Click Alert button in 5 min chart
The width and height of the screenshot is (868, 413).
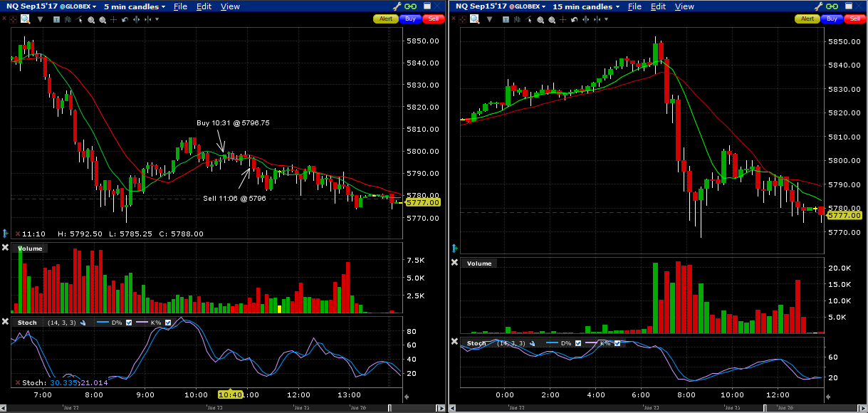click(x=385, y=19)
